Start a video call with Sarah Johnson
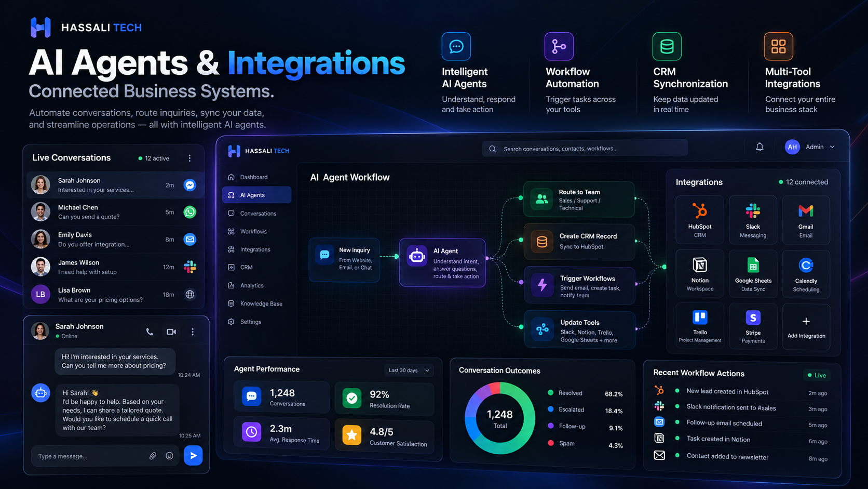 pyautogui.click(x=171, y=332)
